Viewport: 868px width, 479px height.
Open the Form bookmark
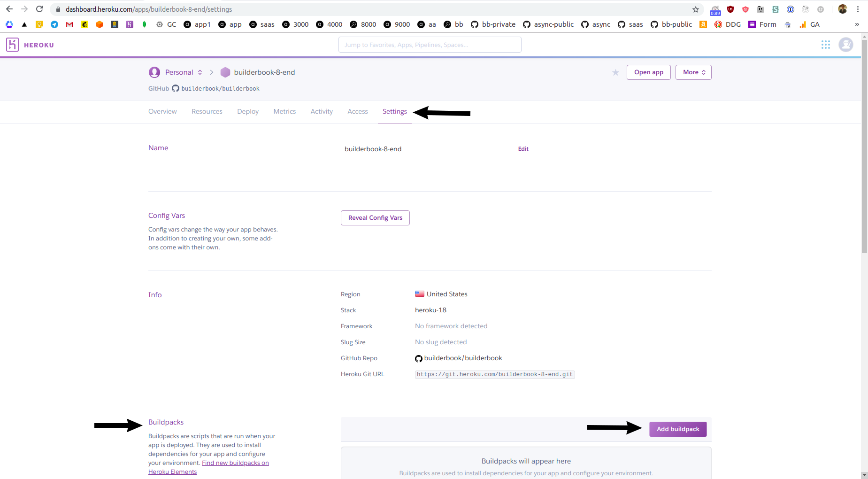(x=762, y=24)
